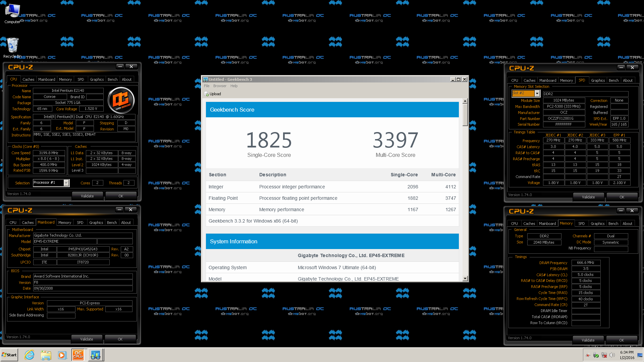Switch to Bench tab in top-left CPU-Z
Screen dimensions: 644x362
tap(112, 79)
